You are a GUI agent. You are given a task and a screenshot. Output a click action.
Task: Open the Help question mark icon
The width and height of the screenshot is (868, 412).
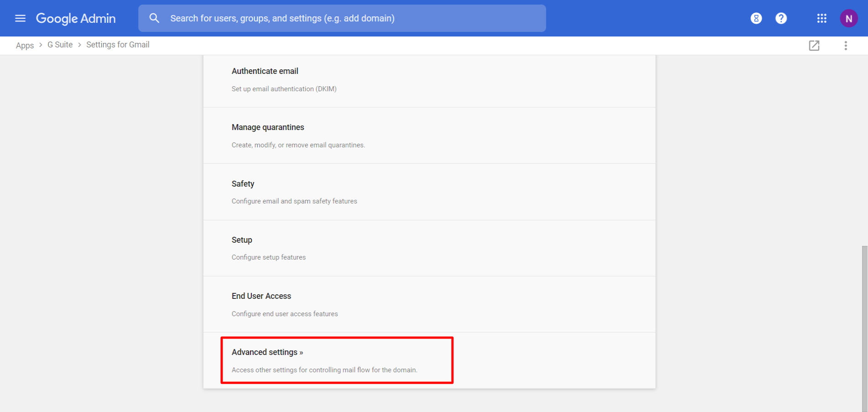tap(781, 18)
